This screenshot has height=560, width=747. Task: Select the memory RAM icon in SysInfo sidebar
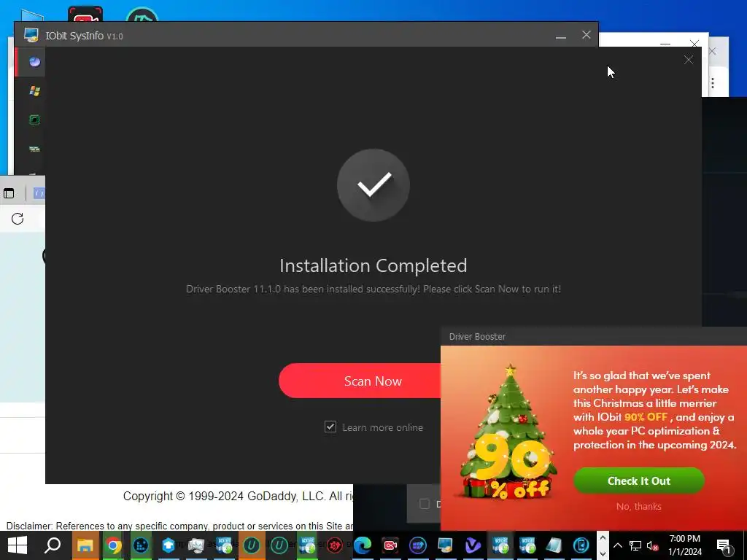coord(34,149)
